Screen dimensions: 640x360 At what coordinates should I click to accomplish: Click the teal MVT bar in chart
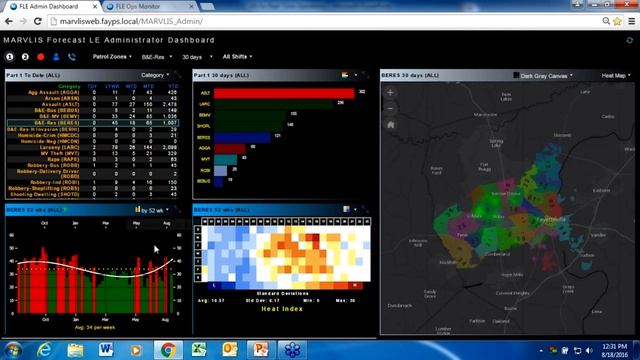(225, 160)
